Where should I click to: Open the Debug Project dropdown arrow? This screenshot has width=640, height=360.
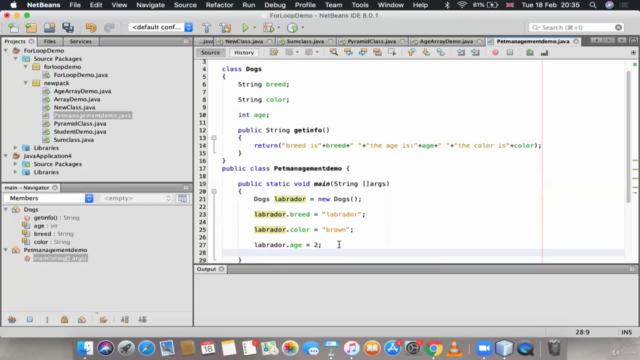pos(279,27)
